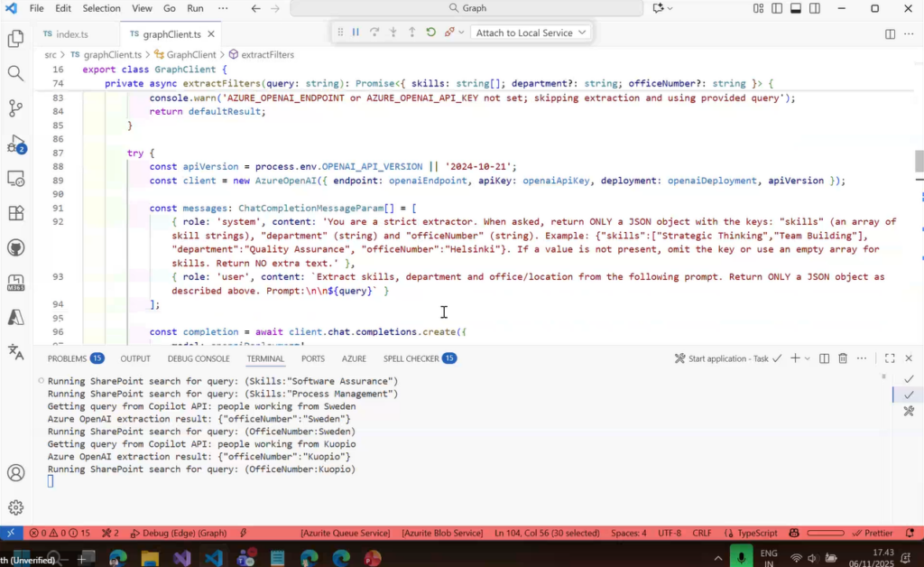
Task: Open the Selection menu
Action: click(x=101, y=8)
